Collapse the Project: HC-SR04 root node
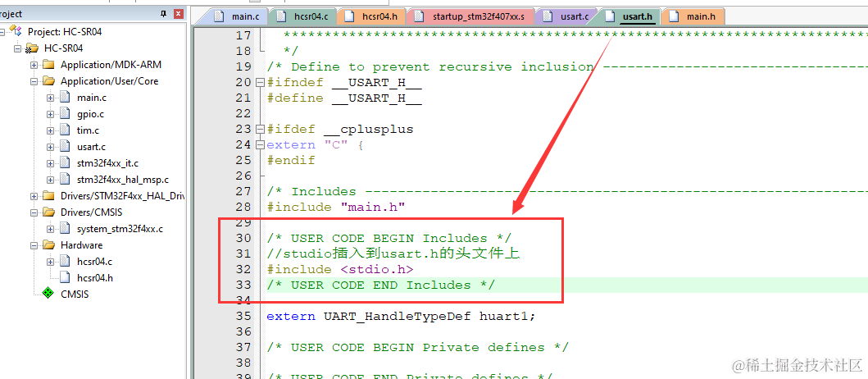This screenshot has height=379, width=868. coord(2,32)
